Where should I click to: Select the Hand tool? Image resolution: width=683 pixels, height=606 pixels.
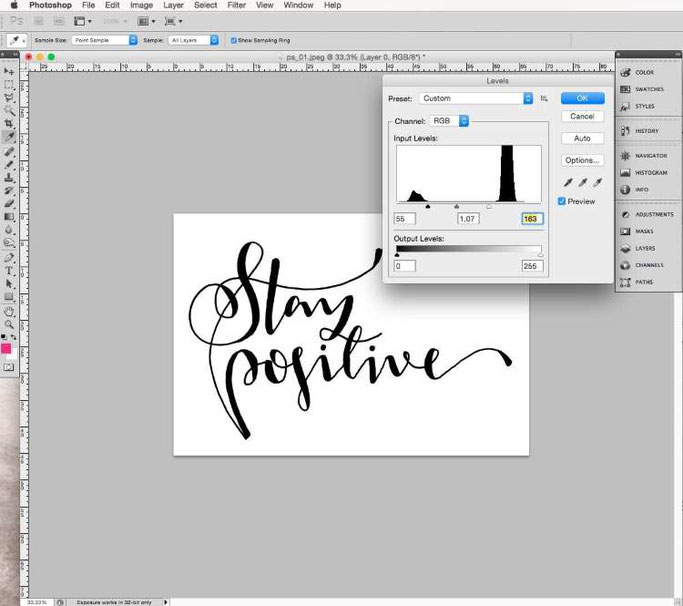pyautogui.click(x=9, y=311)
